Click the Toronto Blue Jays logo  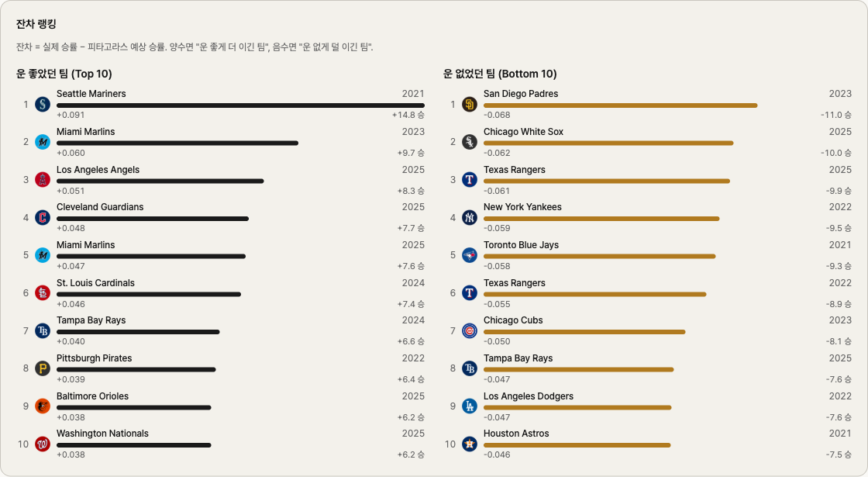pos(469,255)
